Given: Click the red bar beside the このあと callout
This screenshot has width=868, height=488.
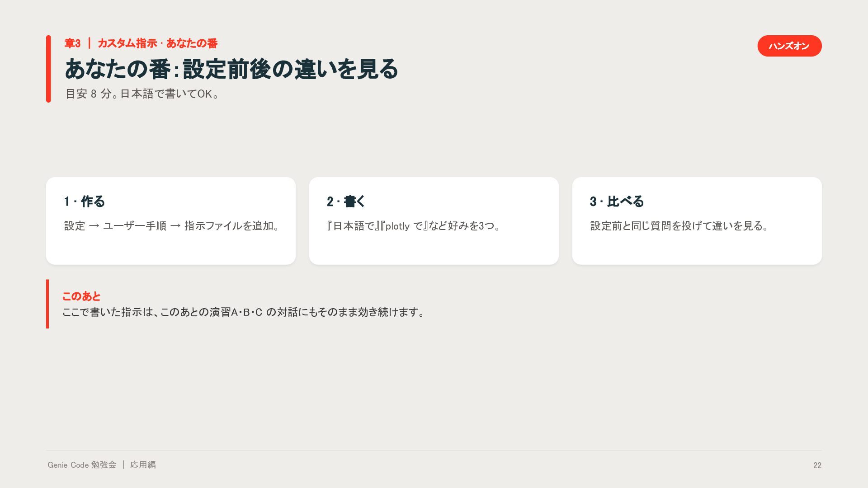Looking at the screenshot, I should [47, 304].
